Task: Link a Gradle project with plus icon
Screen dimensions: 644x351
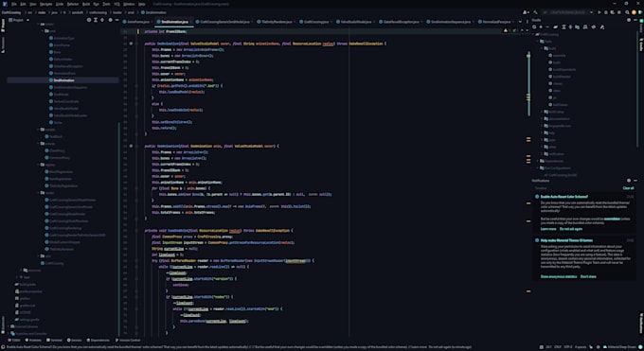Action: [x=541, y=27]
